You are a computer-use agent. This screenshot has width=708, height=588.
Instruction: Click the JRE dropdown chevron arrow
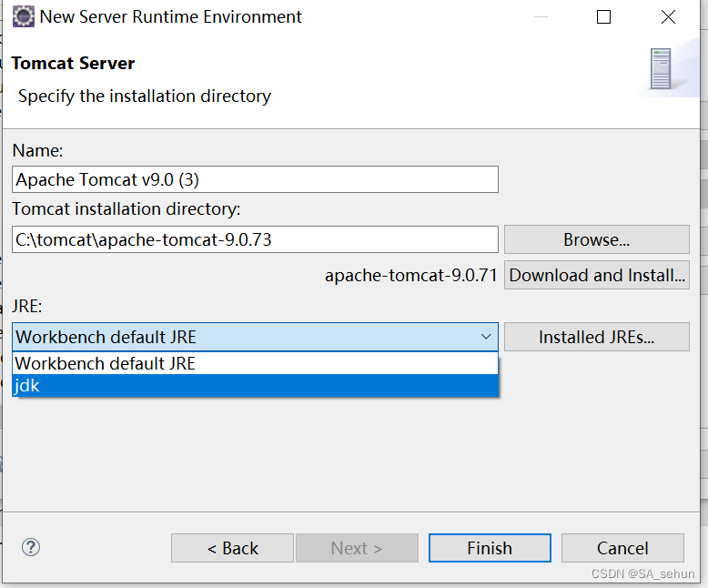tap(486, 337)
